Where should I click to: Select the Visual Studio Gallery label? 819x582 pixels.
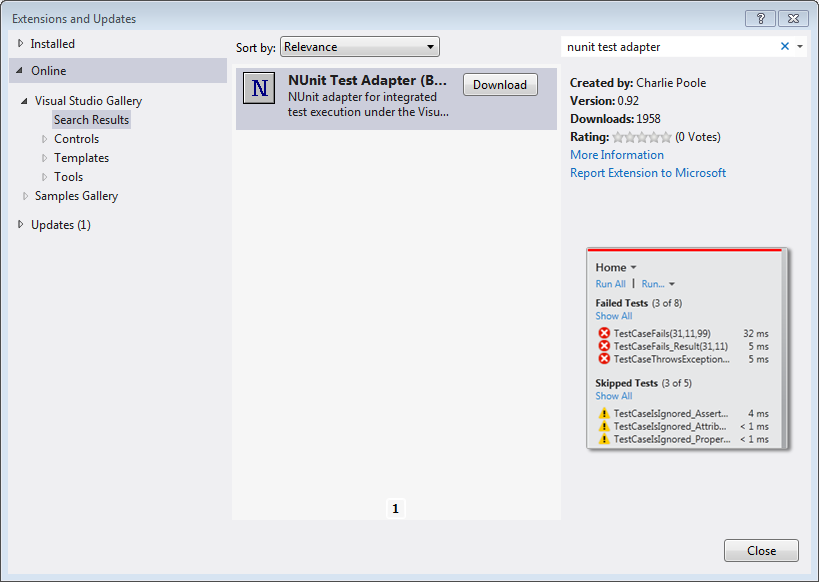pyautogui.click(x=88, y=101)
